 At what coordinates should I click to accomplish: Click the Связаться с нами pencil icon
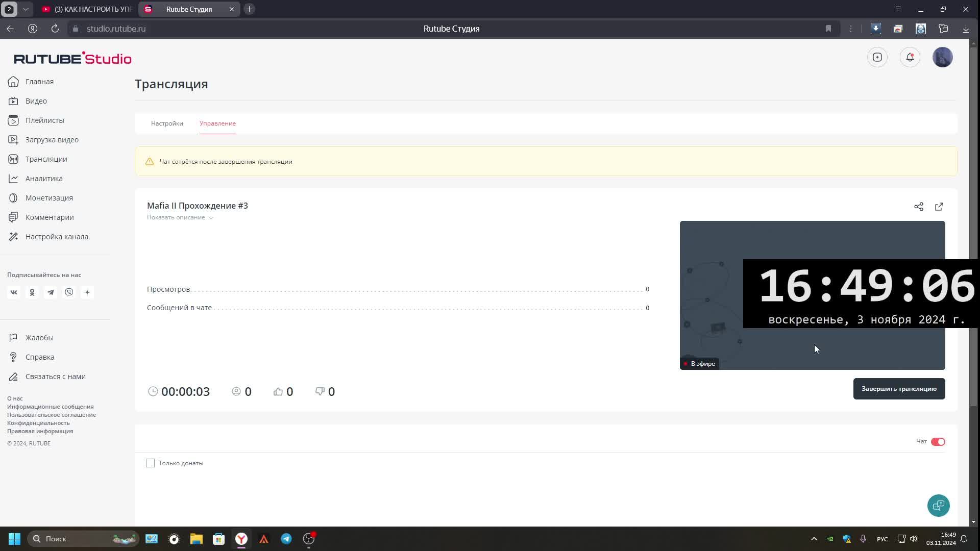[x=13, y=377]
